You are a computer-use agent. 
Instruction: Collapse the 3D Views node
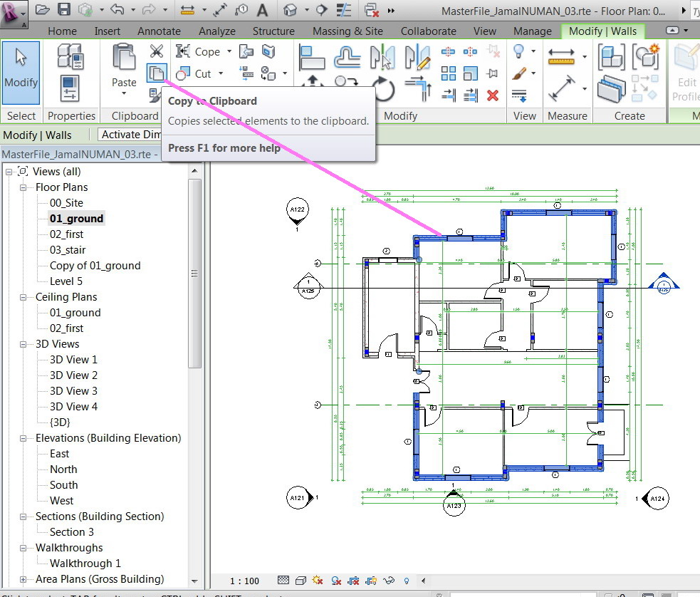(23, 344)
